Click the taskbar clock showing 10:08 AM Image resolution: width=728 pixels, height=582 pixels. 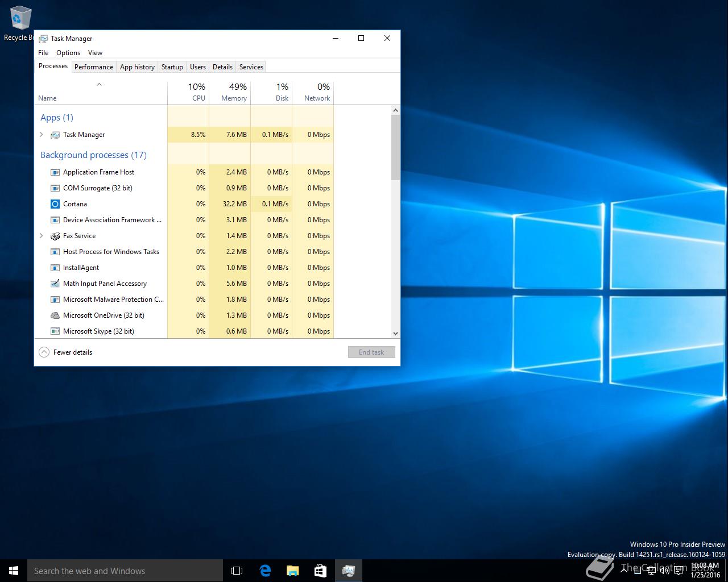coord(705,571)
